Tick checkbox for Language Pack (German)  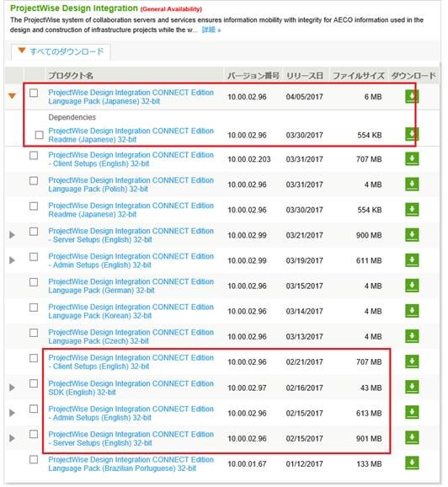34,282
